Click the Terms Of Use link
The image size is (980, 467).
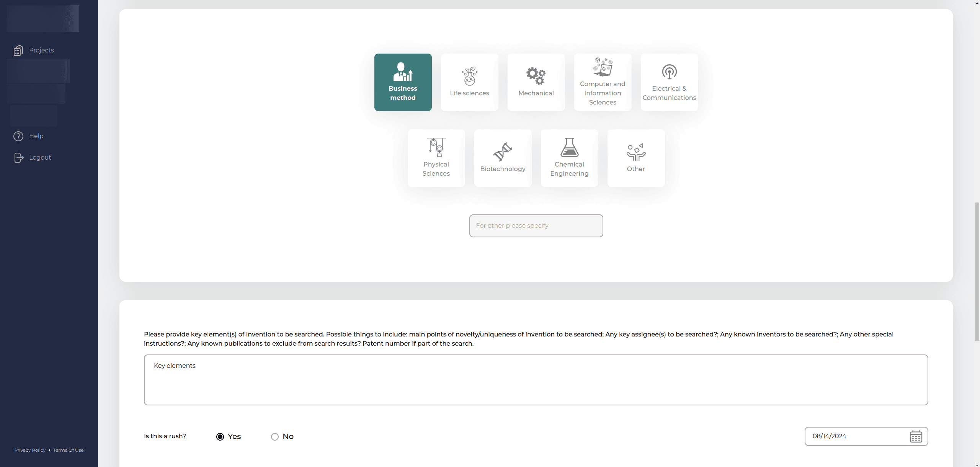[x=68, y=449]
